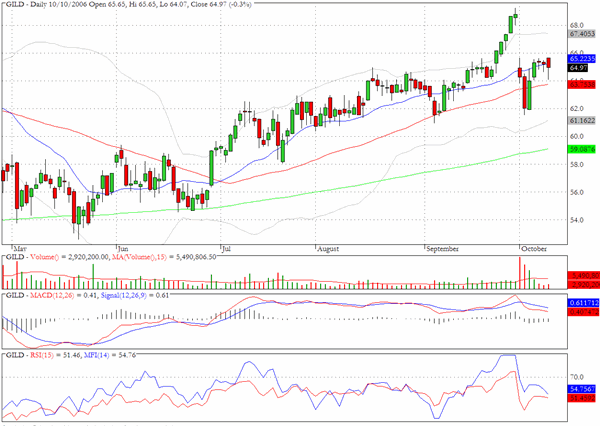
Task: Click the red 63.7538 moving average label
Action: [x=582, y=84]
